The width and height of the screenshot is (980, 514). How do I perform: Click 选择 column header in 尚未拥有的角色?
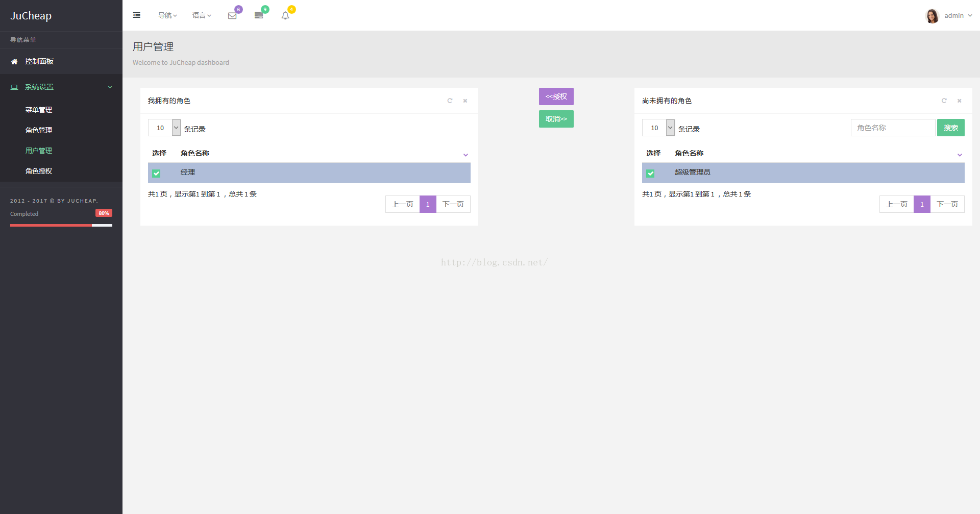coord(653,153)
